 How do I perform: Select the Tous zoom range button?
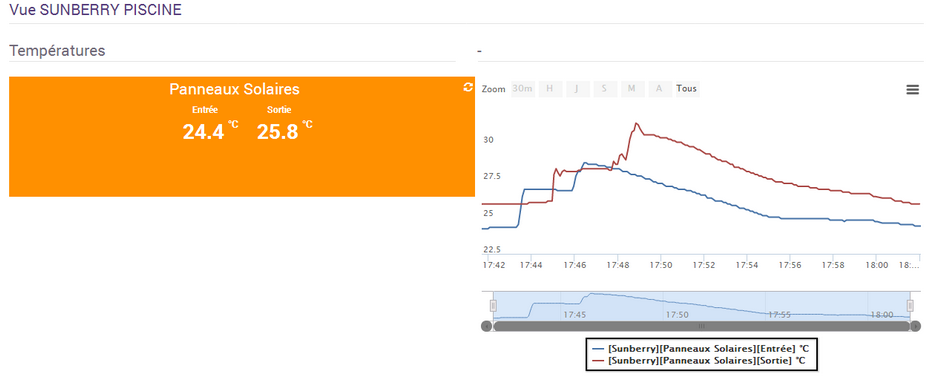click(x=686, y=89)
